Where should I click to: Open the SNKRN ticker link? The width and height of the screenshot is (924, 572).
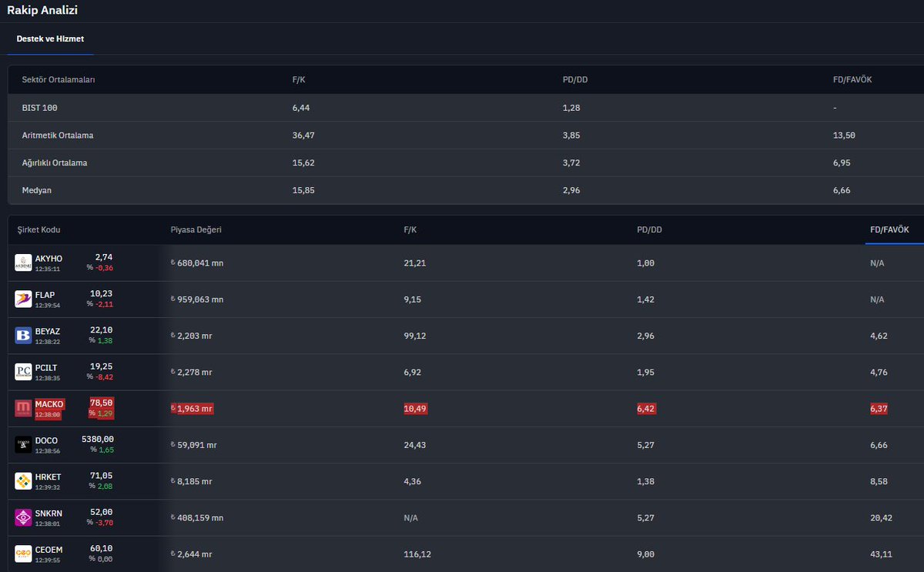[x=49, y=513]
